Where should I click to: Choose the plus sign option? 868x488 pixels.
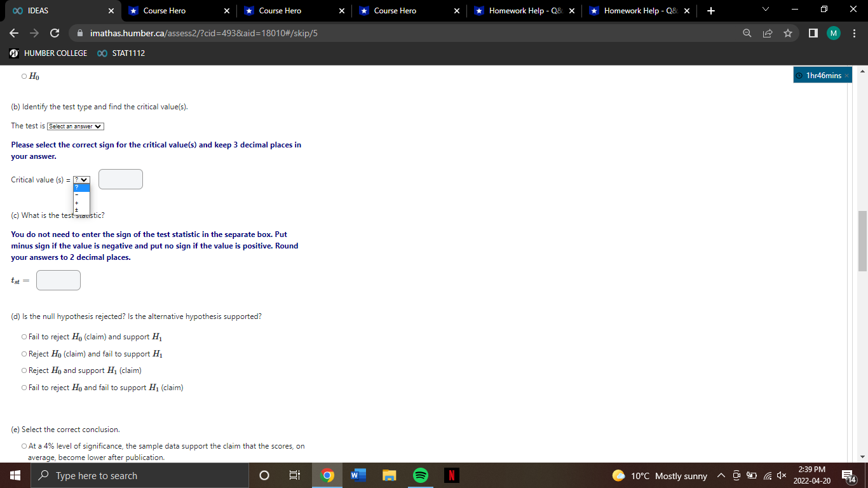81,202
